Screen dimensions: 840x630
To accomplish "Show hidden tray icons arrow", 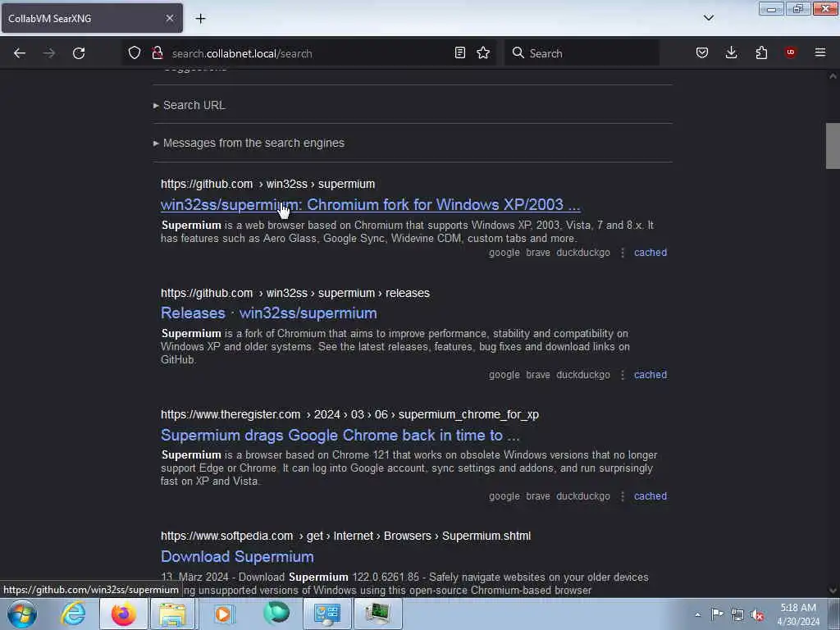I will [697, 614].
